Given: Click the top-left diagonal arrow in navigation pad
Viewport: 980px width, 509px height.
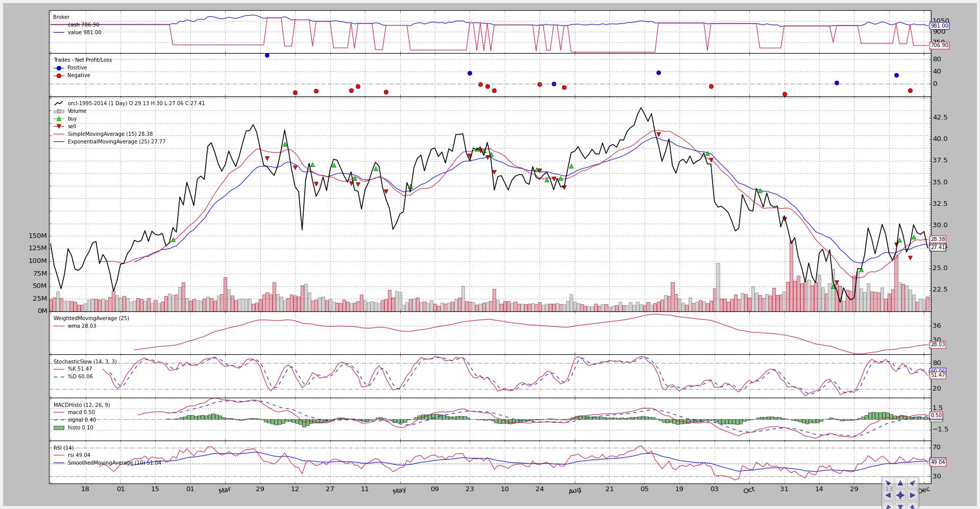Looking at the screenshot, I should coord(888,483).
